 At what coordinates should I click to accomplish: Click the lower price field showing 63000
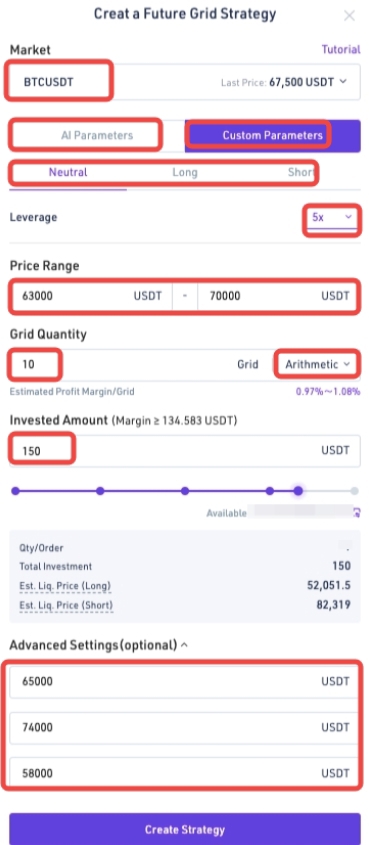92,295
